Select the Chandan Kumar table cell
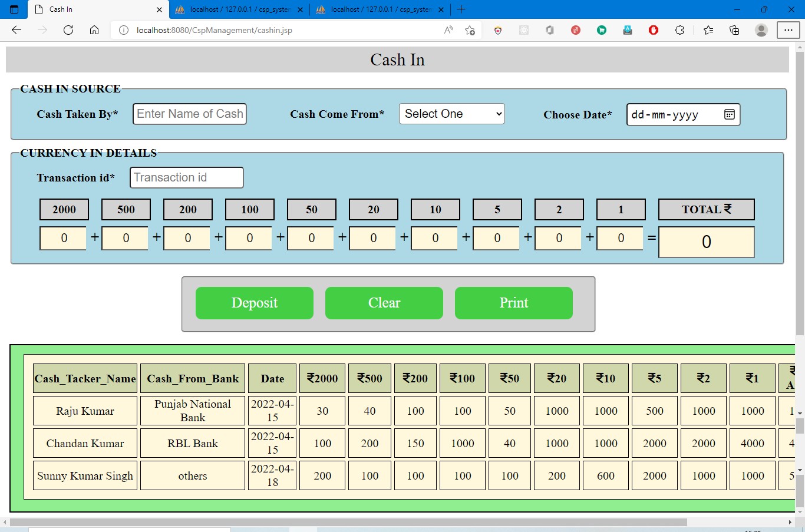This screenshot has width=805, height=532. pos(85,443)
